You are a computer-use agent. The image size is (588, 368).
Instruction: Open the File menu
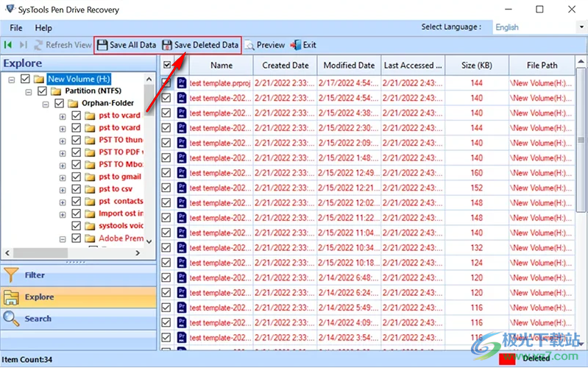[x=15, y=28]
